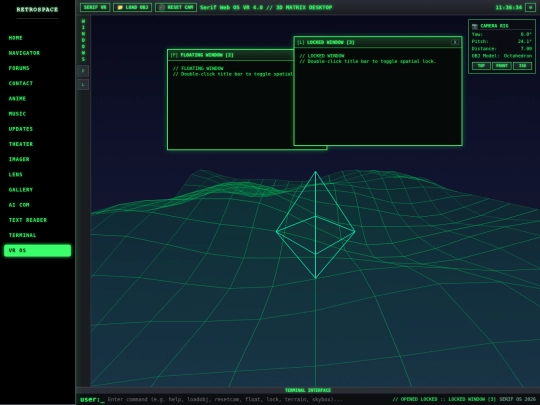Screen dimensions: 540x405
Task: Select the highlighted VR OS item
Action: (37, 250)
